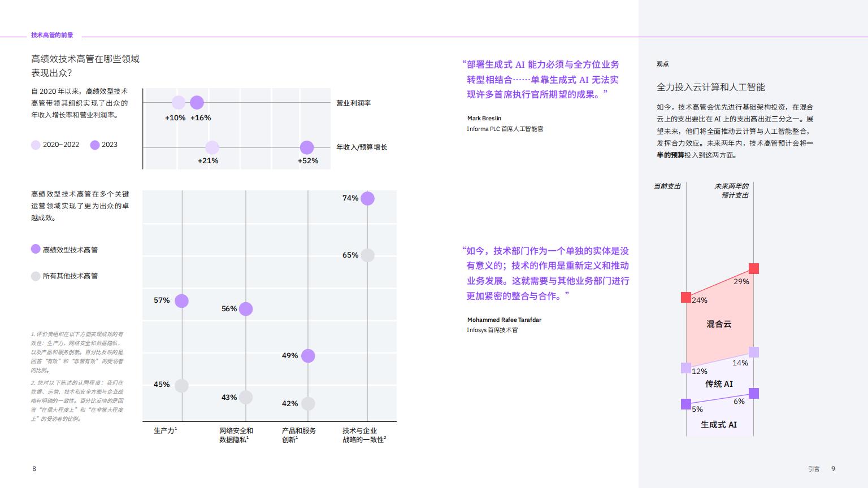Click the 5% purple square marker
Viewport: 868px width, 488px height.
pos(686,404)
